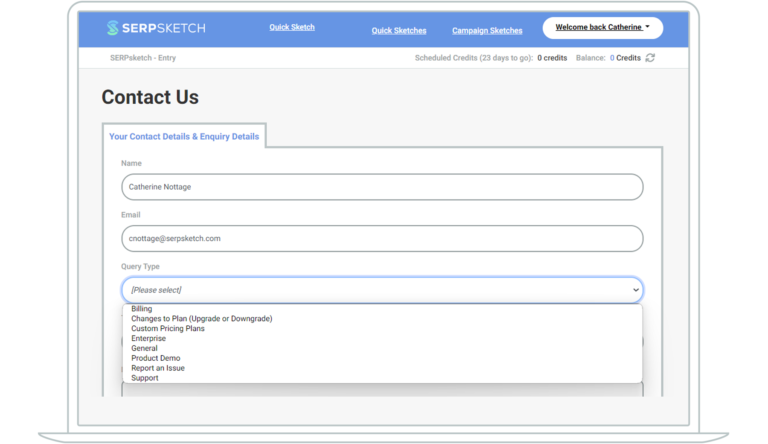Pick Custom Pricing Plans option

(x=382, y=328)
